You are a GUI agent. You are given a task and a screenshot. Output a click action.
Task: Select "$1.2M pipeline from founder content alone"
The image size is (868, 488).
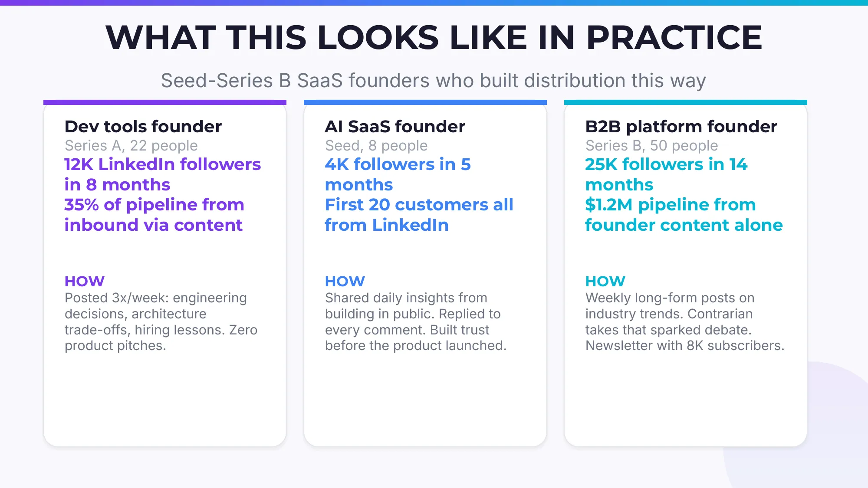point(684,215)
